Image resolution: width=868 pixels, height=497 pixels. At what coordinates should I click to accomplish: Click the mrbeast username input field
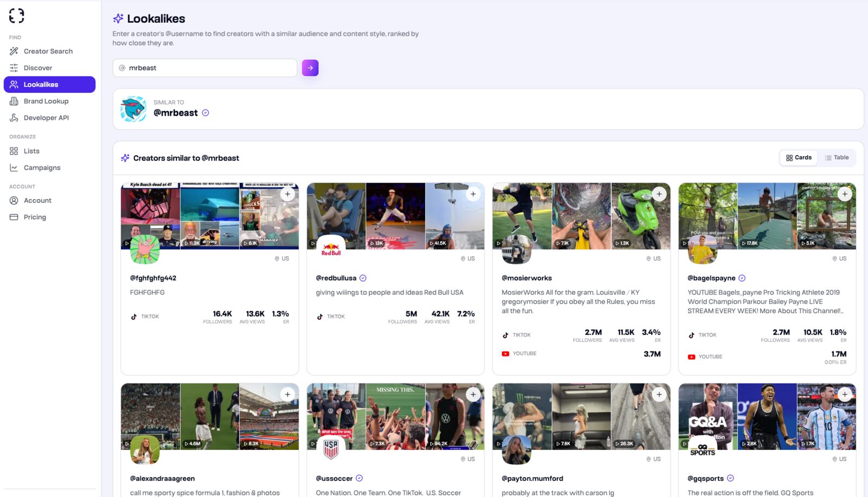click(x=205, y=68)
